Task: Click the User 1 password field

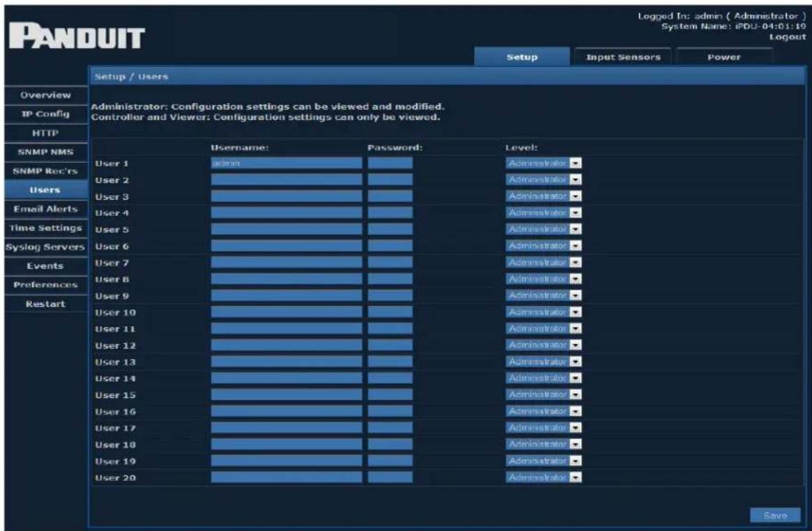Action: 390,163
